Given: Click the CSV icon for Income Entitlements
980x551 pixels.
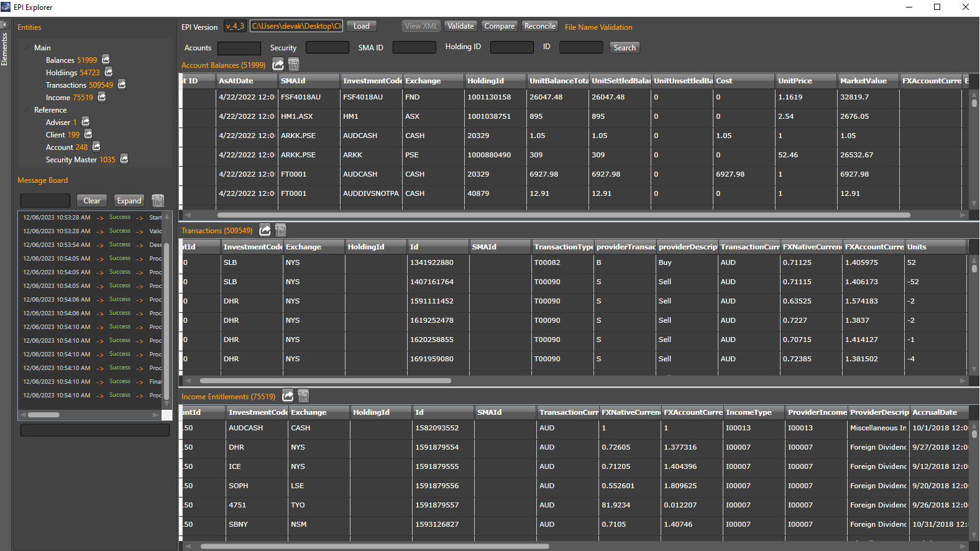Looking at the screenshot, I should [x=303, y=396].
